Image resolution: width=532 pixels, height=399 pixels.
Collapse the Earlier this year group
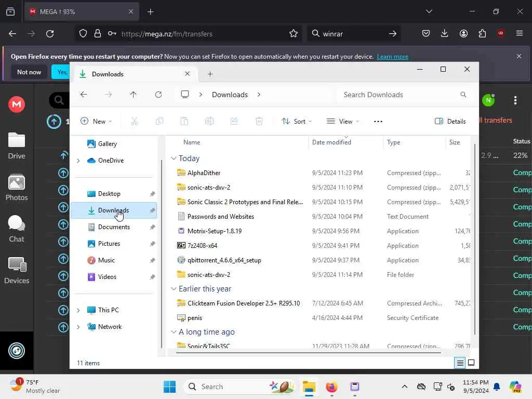(x=174, y=289)
